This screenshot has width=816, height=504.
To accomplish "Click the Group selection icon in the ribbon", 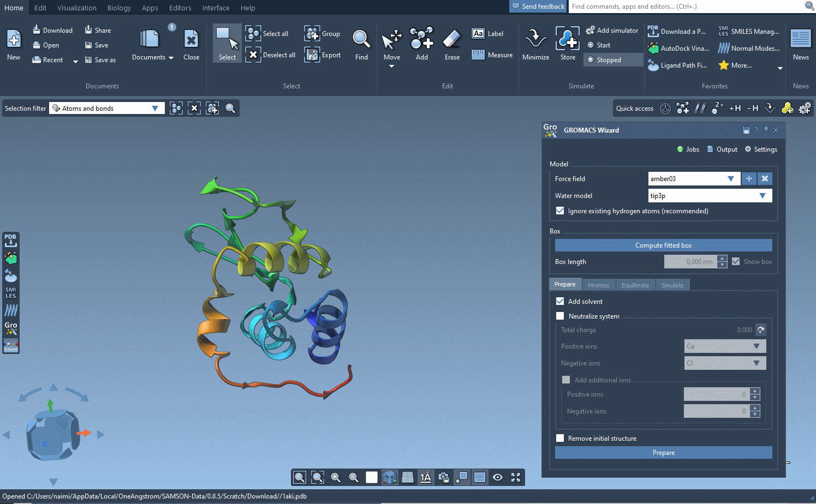I will [x=322, y=34].
